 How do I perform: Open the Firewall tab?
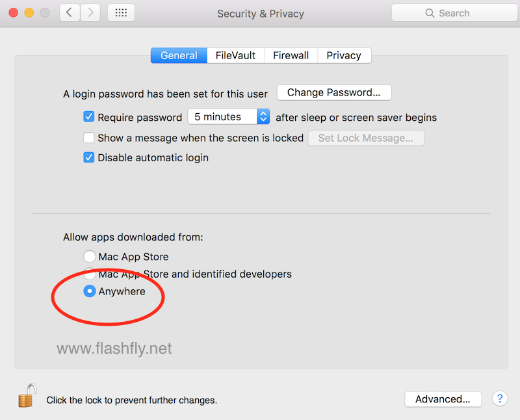coord(291,55)
